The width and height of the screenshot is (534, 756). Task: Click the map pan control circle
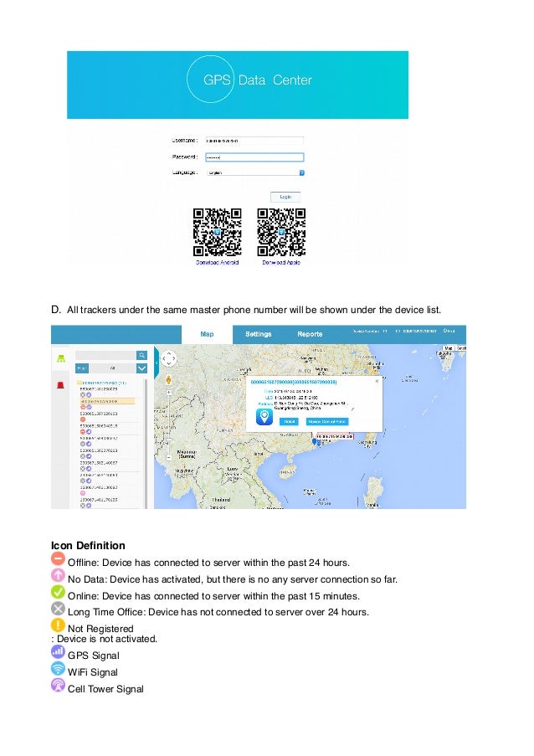pyautogui.click(x=169, y=358)
